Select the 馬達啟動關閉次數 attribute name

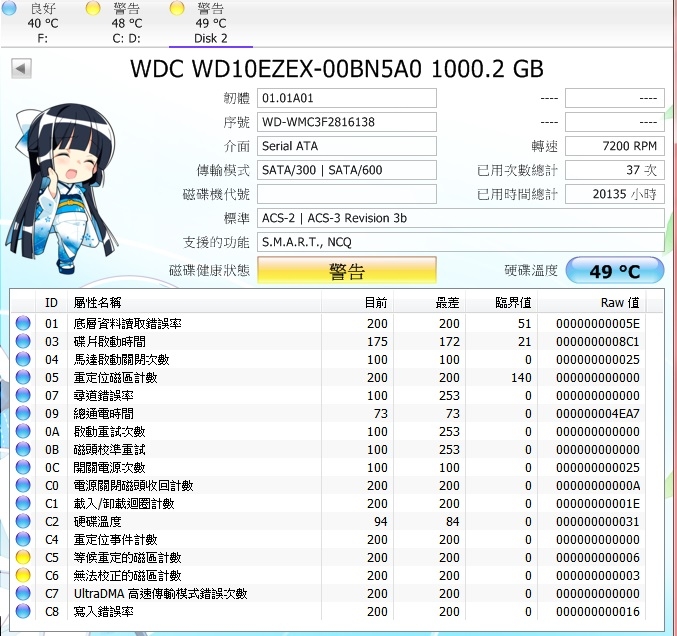[x=121, y=360]
